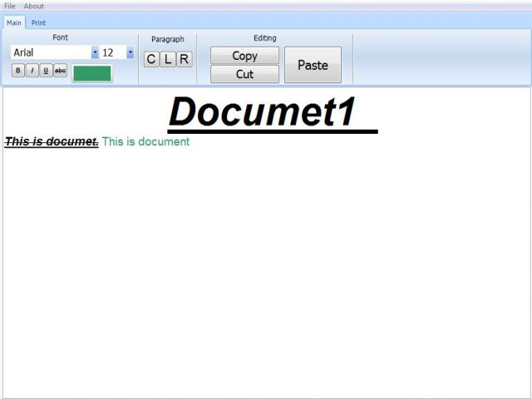The width and height of the screenshot is (532, 399).
Task: Open the File menu
Action: point(10,6)
